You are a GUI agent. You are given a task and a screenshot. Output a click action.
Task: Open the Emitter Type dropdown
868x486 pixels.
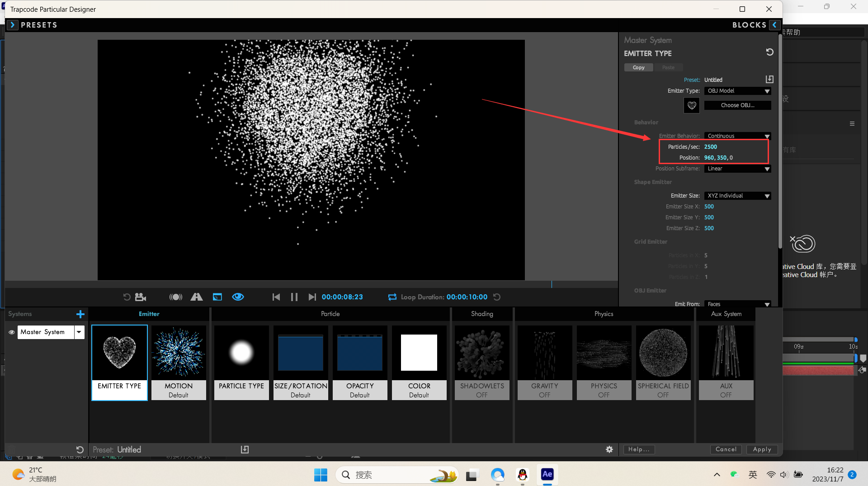pos(737,91)
